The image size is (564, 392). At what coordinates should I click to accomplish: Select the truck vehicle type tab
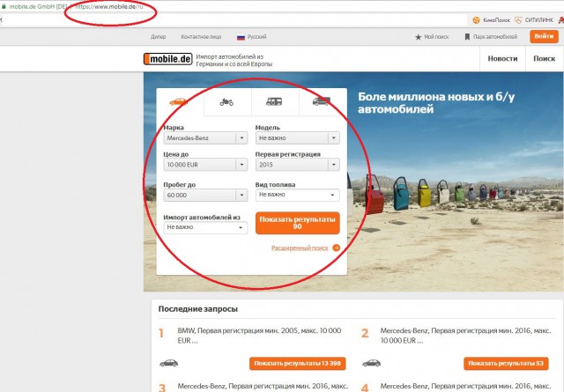click(x=322, y=102)
